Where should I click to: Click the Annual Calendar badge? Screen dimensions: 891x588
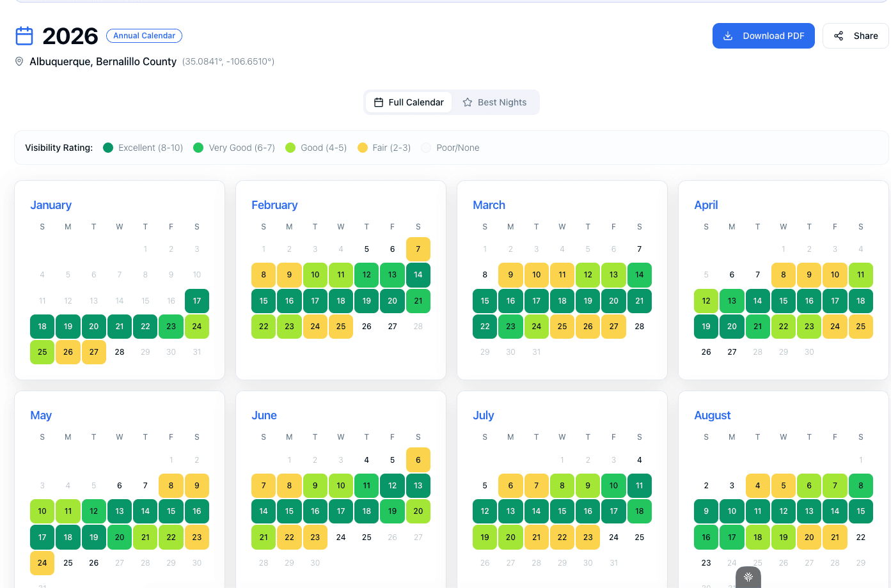coord(144,36)
